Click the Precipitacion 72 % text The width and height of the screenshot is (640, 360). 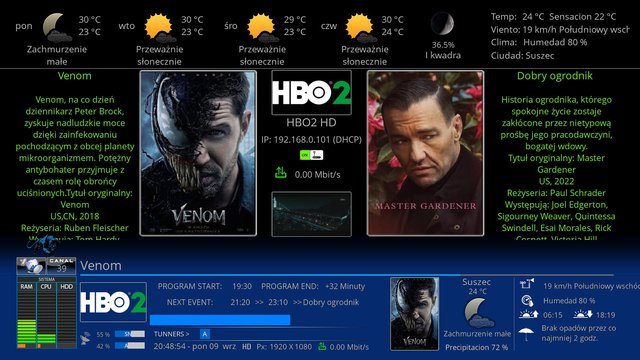pyautogui.click(x=477, y=347)
